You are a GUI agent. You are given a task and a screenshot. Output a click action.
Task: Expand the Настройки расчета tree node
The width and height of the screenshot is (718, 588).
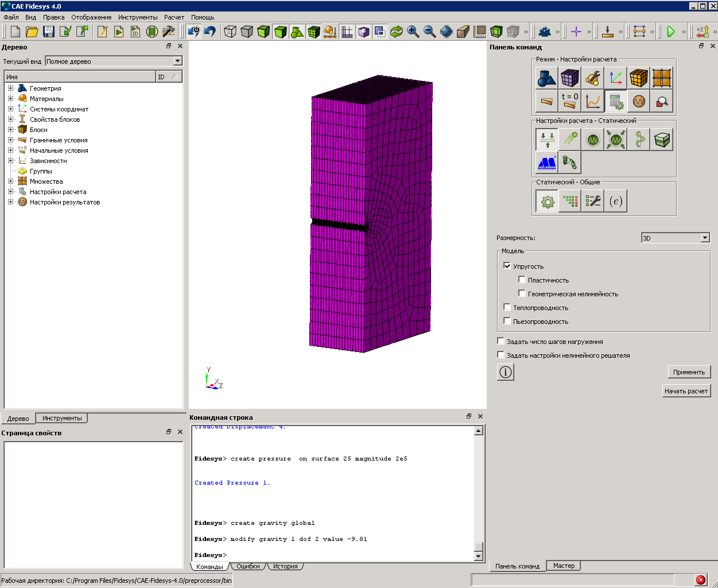coord(10,192)
